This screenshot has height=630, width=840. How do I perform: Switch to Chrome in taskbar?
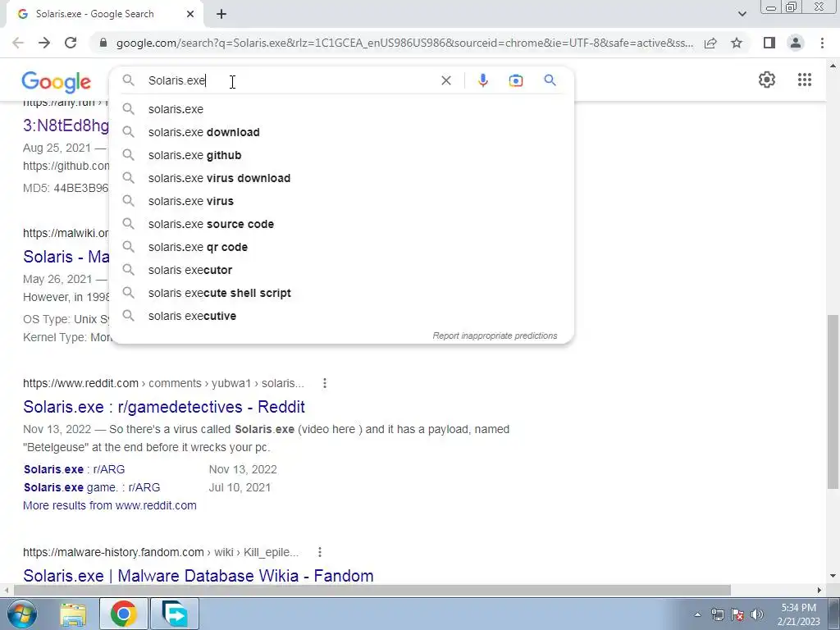click(x=124, y=614)
